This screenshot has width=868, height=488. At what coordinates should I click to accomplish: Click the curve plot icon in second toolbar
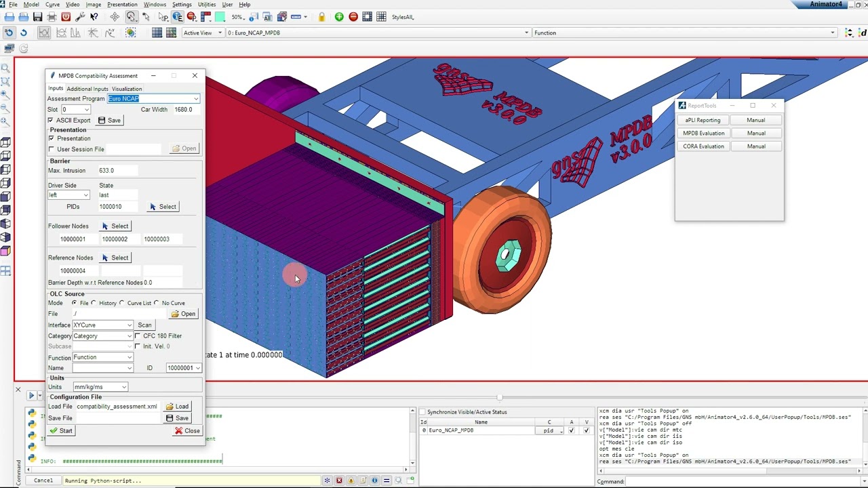pyautogui.click(x=44, y=33)
